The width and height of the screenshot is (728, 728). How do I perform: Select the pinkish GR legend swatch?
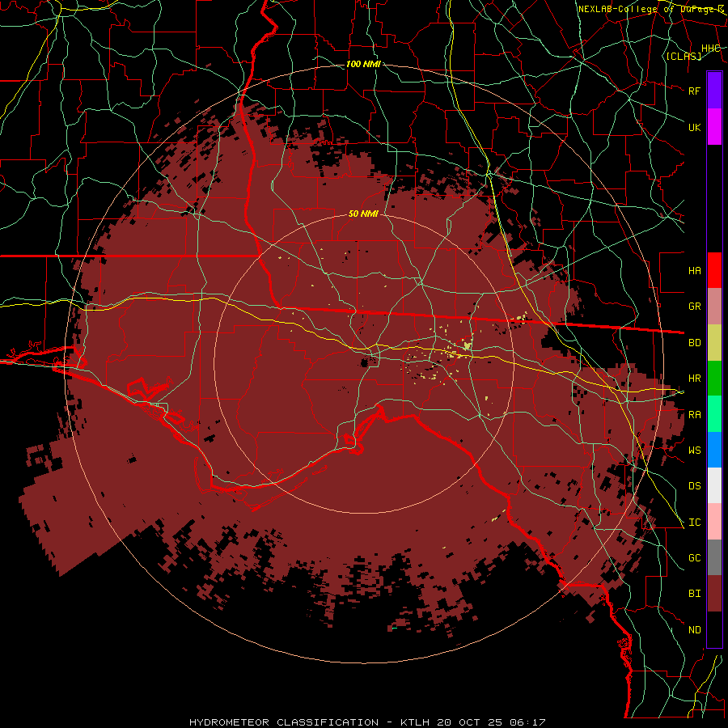pyautogui.click(x=714, y=307)
